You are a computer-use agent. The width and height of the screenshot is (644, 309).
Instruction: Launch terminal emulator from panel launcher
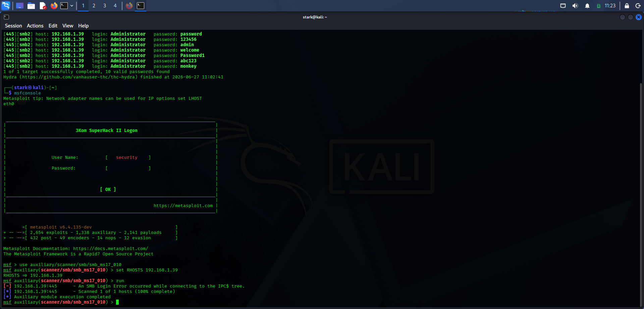(64, 6)
